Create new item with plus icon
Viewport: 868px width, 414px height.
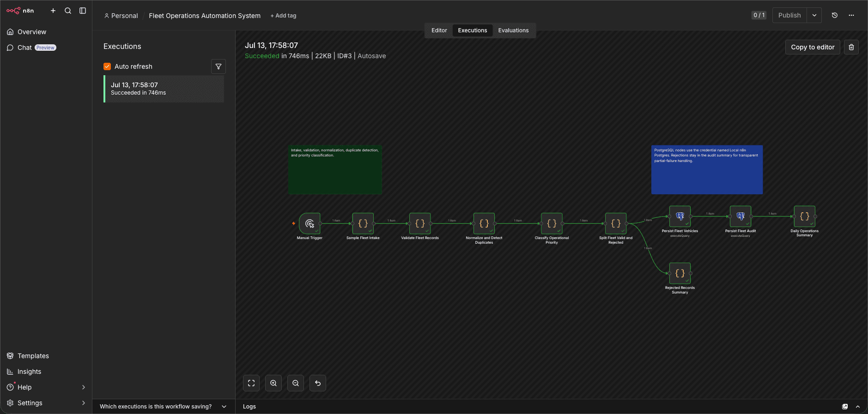53,11
